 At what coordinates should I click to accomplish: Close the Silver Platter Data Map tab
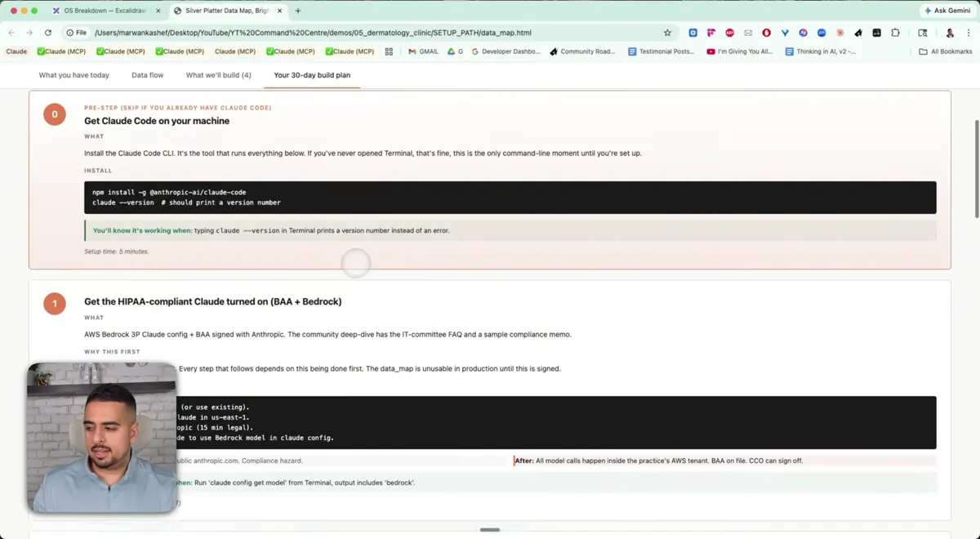[x=281, y=11]
